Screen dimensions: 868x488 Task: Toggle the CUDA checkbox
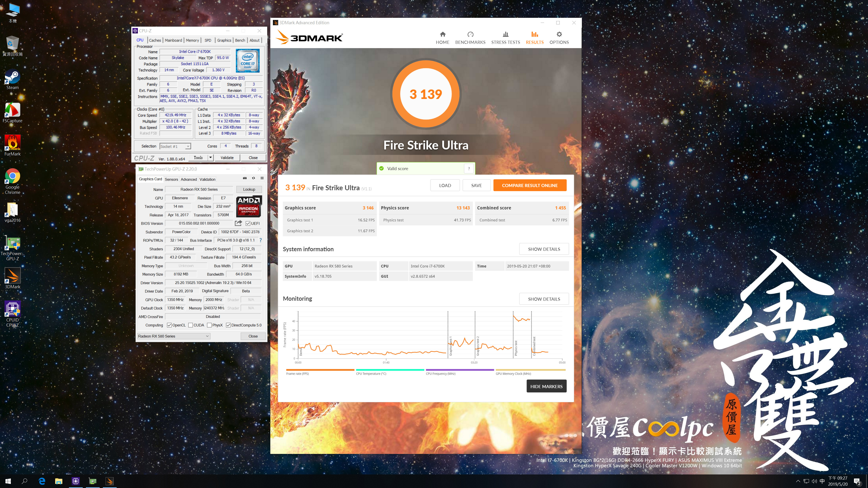click(x=190, y=325)
